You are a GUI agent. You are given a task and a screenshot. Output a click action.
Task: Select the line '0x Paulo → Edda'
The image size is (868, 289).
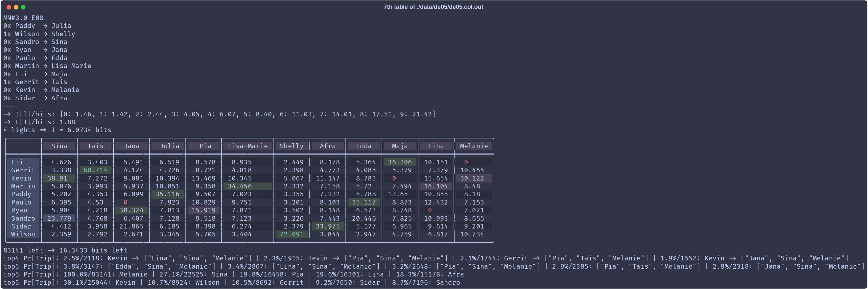35,58
